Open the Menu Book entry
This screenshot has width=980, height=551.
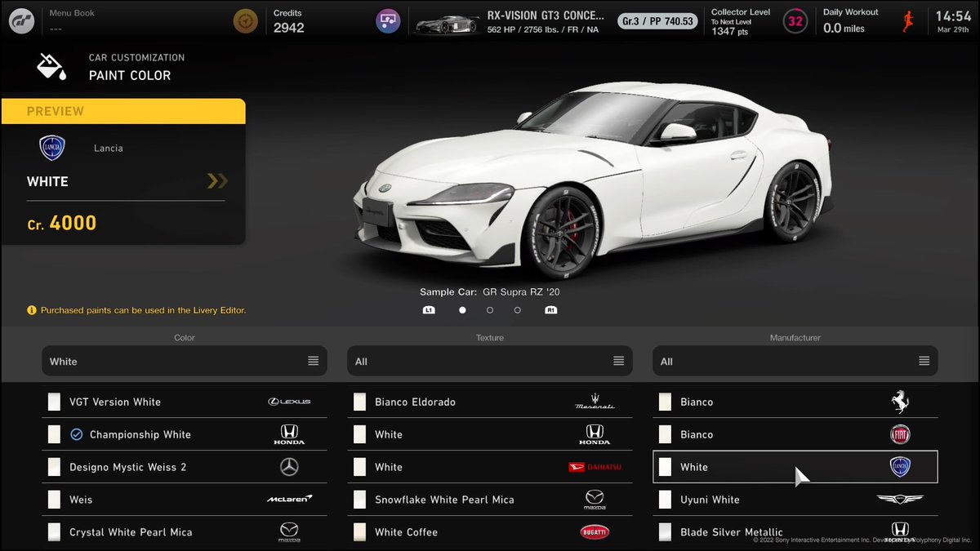(72, 20)
